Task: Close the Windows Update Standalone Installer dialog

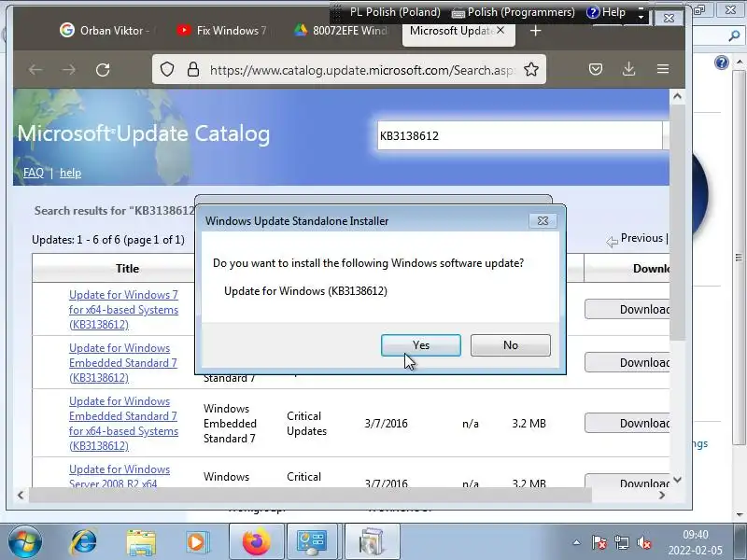Action: (x=543, y=221)
